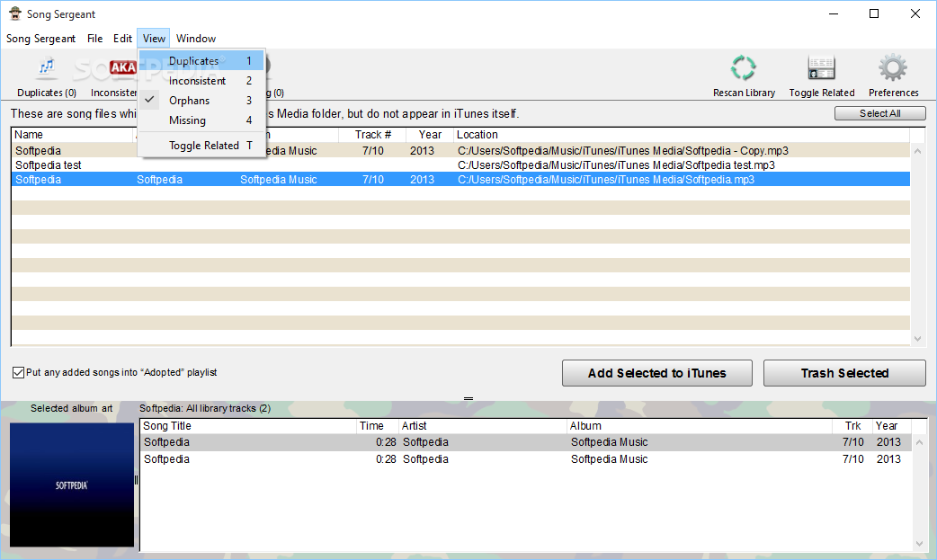Maximize the Song Sergeant window

coord(874,13)
